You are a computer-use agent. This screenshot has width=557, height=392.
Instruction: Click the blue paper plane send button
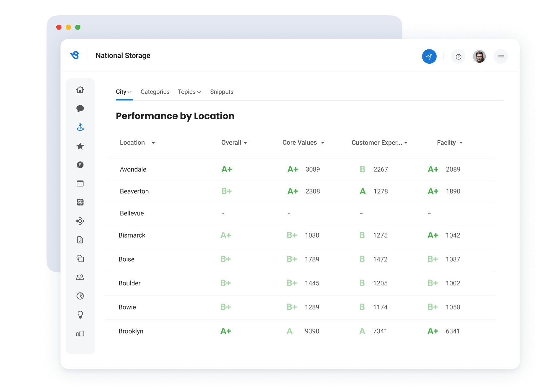click(429, 57)
